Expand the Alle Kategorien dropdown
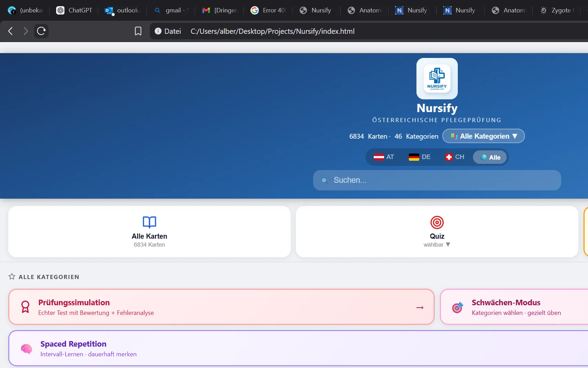The image size is (588, 368). pos(484,136)
